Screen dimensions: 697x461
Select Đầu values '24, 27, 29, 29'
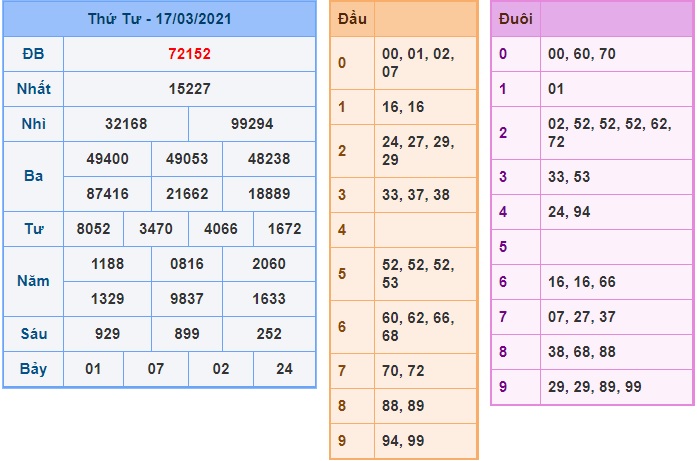pos(418,151)
